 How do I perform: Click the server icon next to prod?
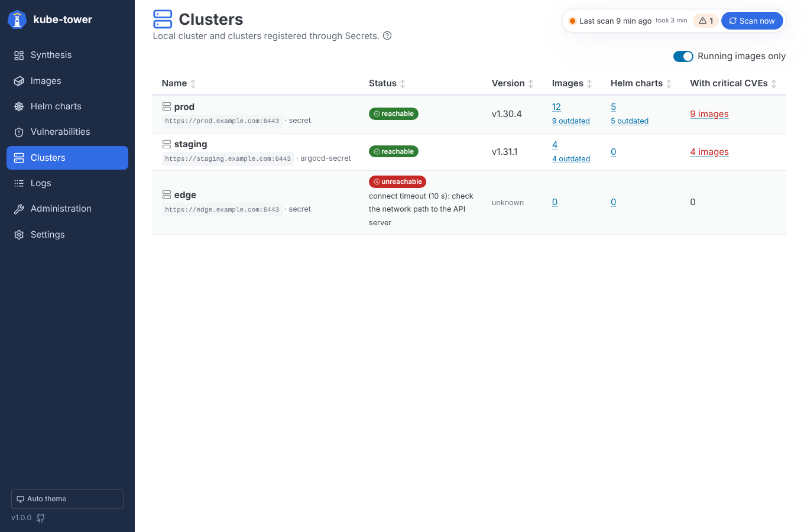tap(167, 106)
